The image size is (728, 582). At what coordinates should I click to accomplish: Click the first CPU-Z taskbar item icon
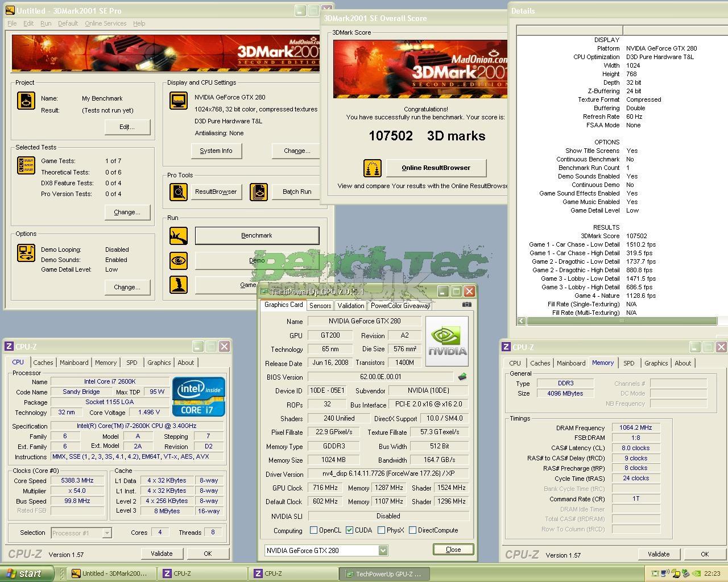pos(167,573)
